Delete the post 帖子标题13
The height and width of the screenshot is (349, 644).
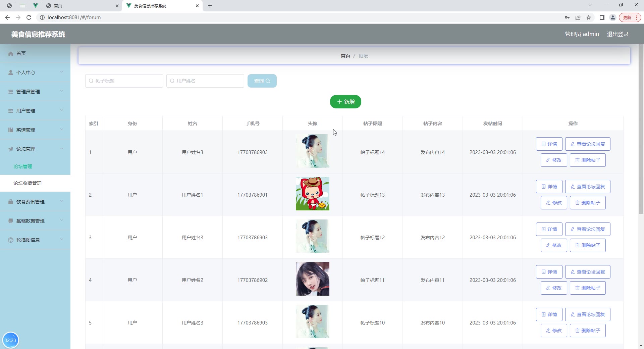point(588,203)
